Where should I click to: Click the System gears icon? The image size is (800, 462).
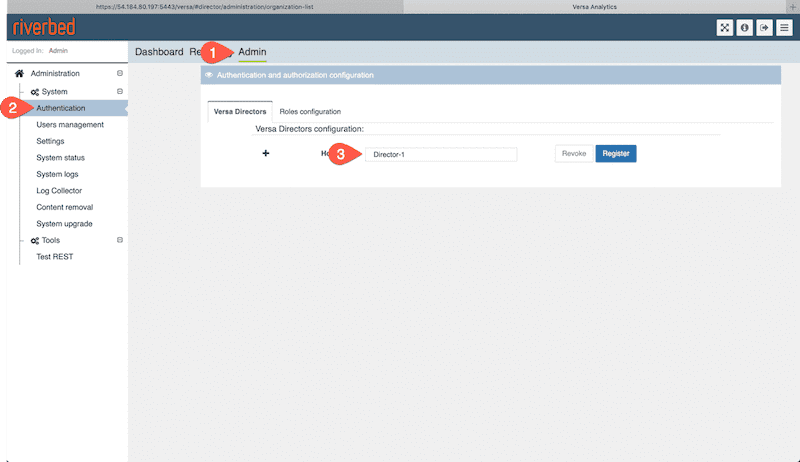coord(35,92)
